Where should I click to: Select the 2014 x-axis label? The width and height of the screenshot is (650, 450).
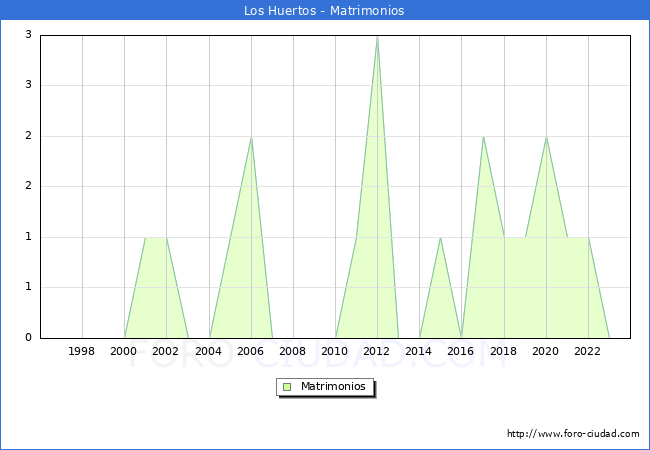click(419, 352)
